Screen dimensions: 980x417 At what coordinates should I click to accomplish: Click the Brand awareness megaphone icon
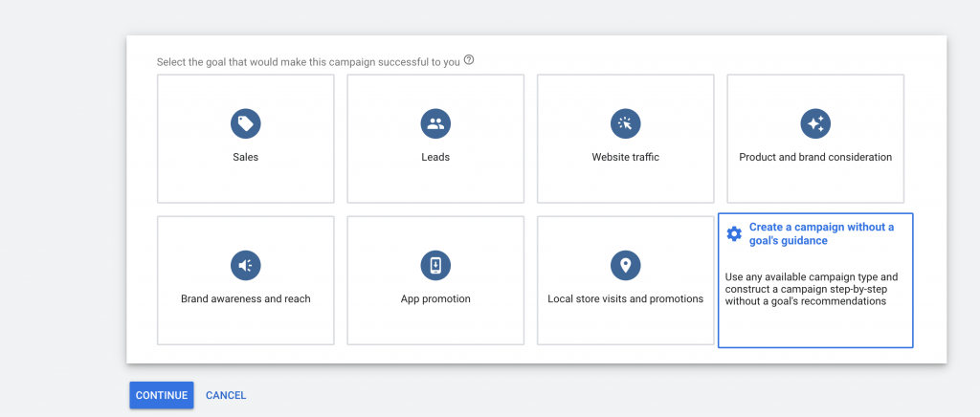245,265
